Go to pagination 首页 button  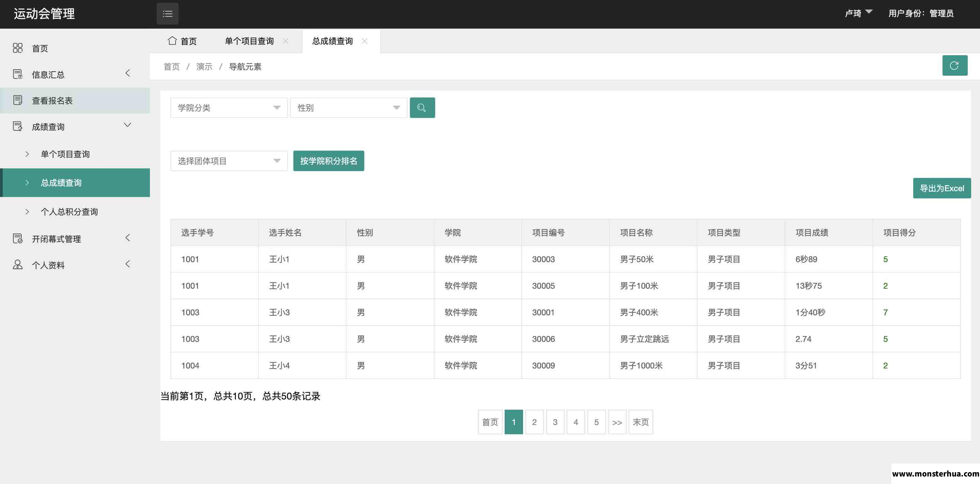pos(490,422)
